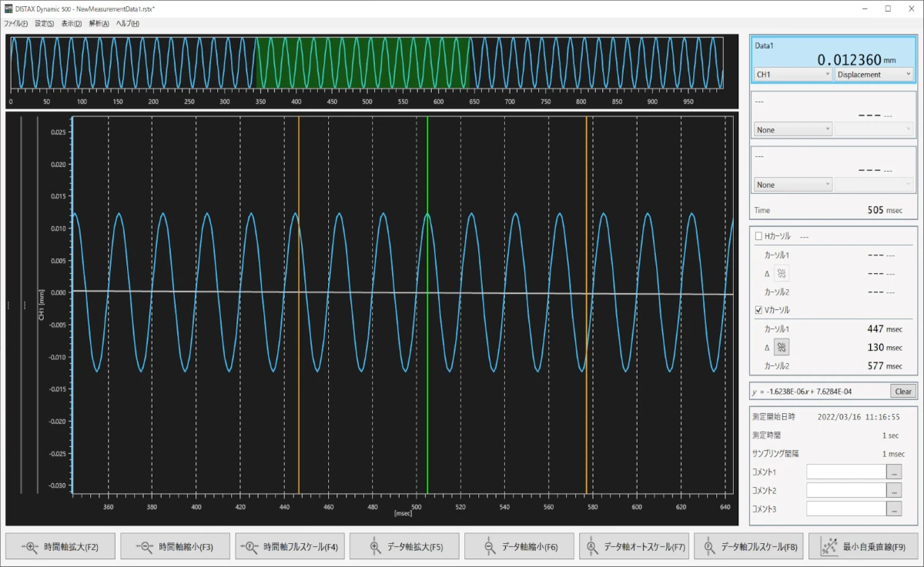Open the 設定(S) menu
The image size is (924, 567).
pyautogui.click(x=44, y=23)
